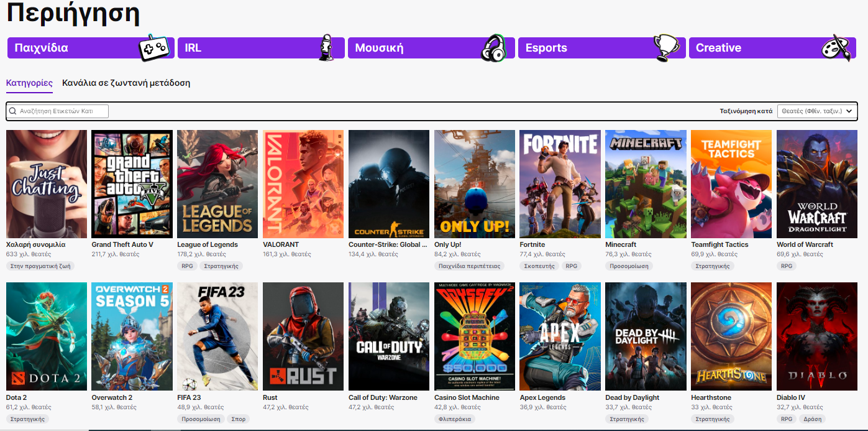Viewport: 868px width, 431px height.
Task: Open Κανάλια σε ζωντανή μετάδοση tab
Action: (126, 83)
